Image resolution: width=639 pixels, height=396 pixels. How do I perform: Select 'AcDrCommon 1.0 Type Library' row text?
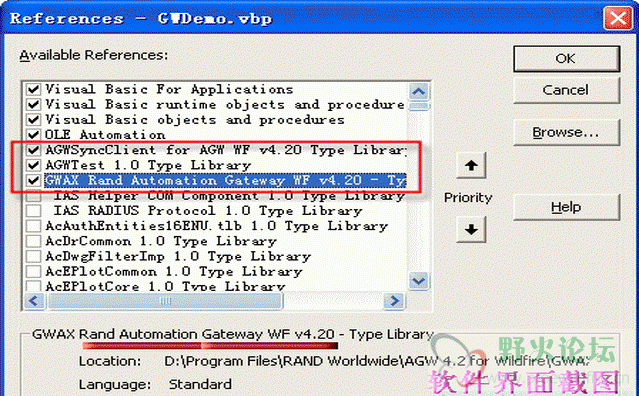pos(161,241)
